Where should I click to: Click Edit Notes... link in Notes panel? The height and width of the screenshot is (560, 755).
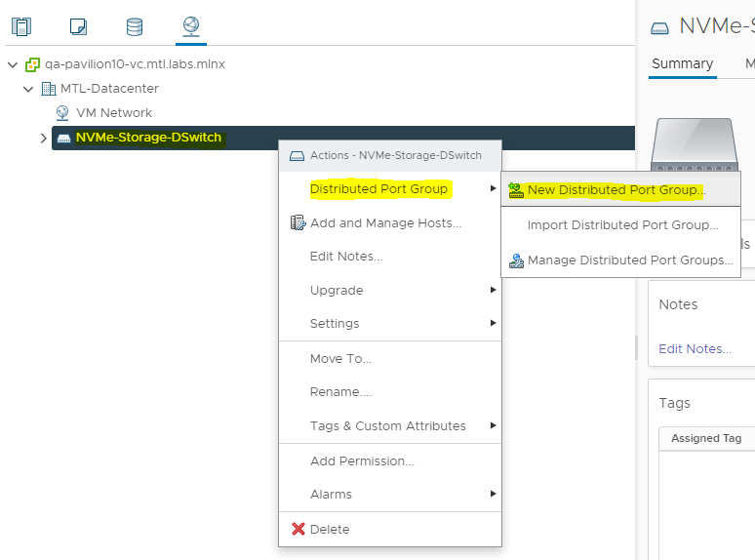pyautogui.click(x=695, y=349)
